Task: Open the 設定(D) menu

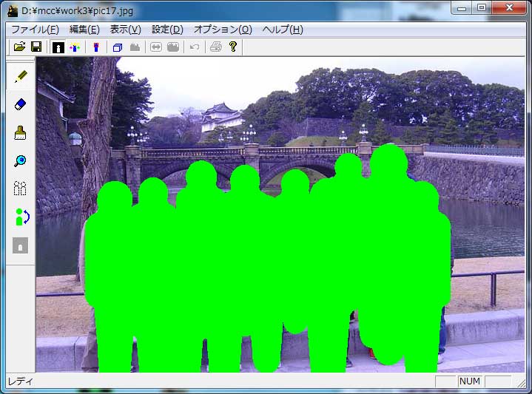Action: pyautogui.click(x=167, y=30)
